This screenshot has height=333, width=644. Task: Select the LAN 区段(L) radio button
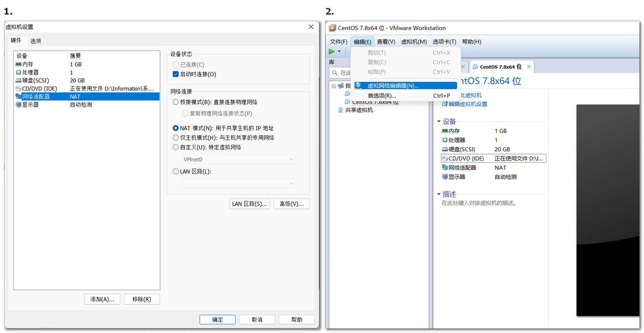click(175, 171)
